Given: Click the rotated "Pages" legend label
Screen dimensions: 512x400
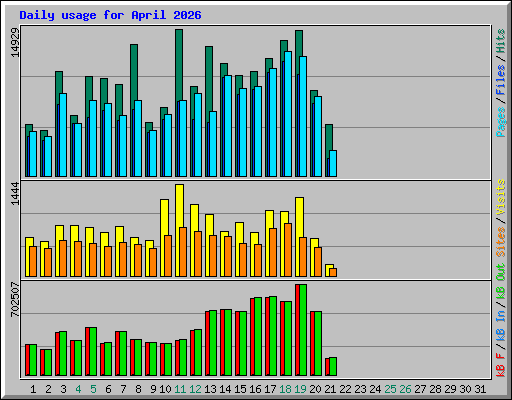Looking at the screenshot, I should tap(501, 122).
